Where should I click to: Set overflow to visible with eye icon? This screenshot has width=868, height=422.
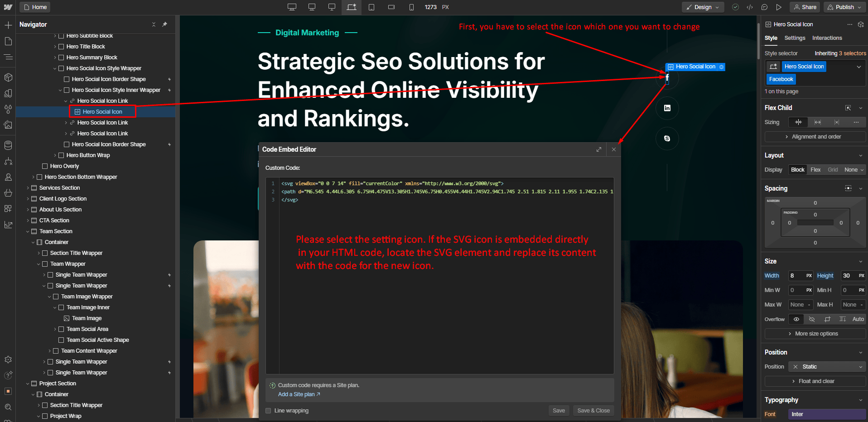[796, 319]
